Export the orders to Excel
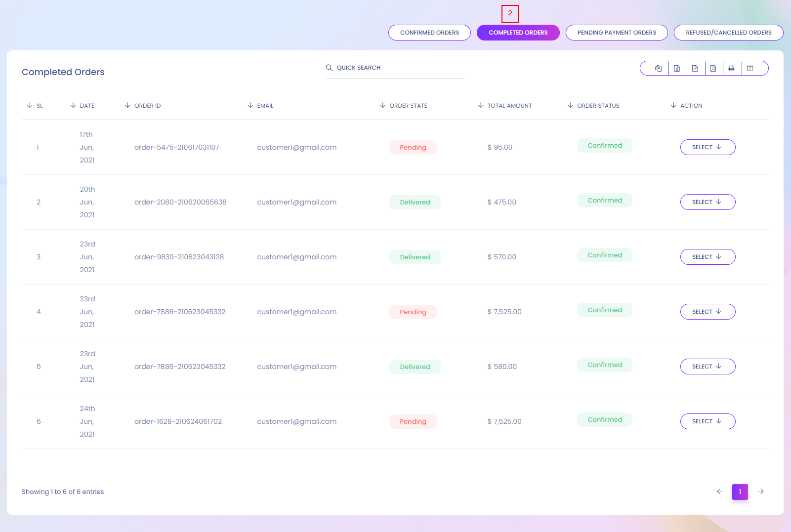This screenshot has width=791, height=532. tap(677, 69)
